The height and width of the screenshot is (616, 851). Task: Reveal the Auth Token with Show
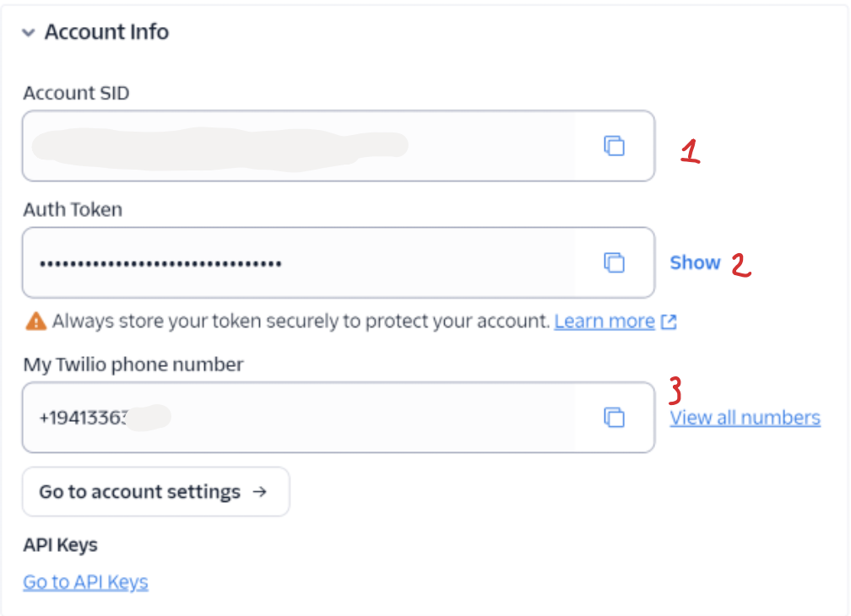pos(695,262)
